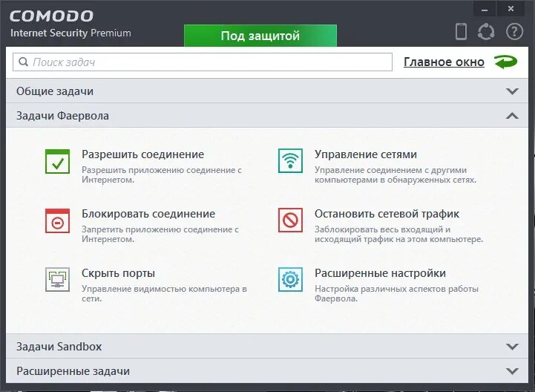The width and height of the screenshot is (535, 392).
Task: Click description 'Заблокировать весь входящий и исходящий трафик'
Action: pyautogui.click(x=399, y=235)
